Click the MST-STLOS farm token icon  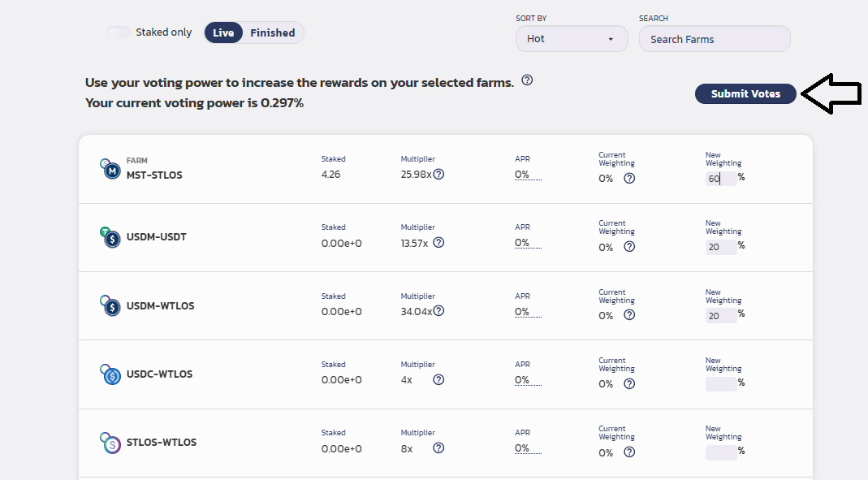click(110, 169)
